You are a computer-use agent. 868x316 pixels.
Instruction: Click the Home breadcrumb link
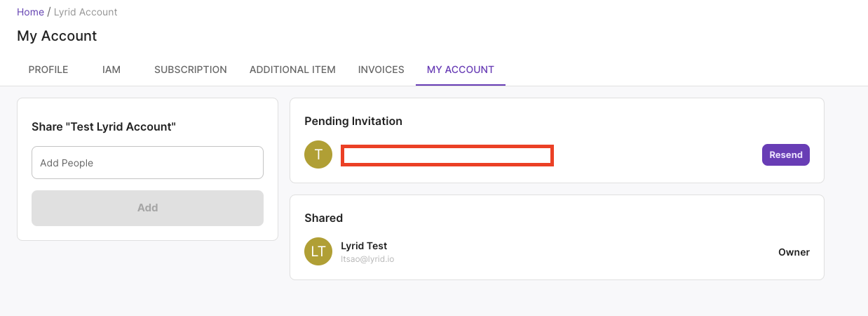click(30, 12)
